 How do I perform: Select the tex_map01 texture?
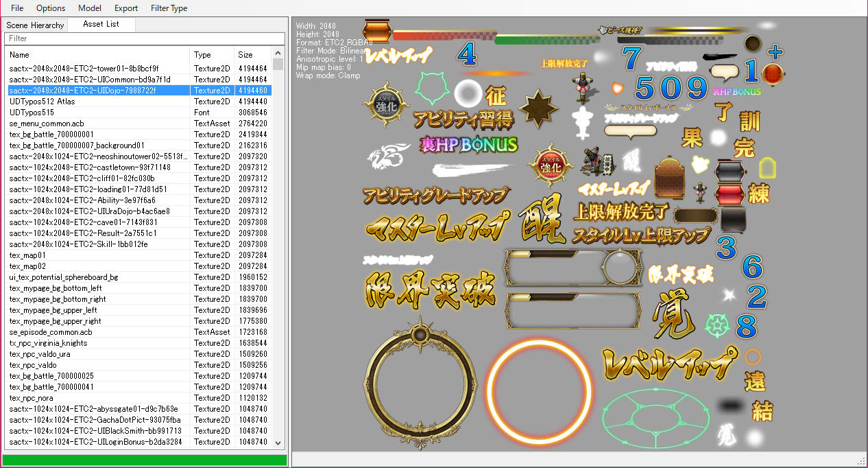(x=139, y=255)
